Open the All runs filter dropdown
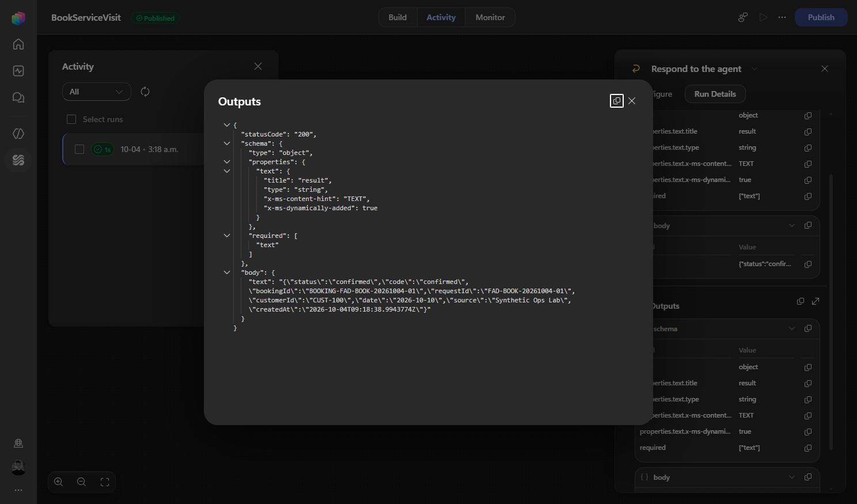The image size is (857, 504). click(x=96, y=92)
